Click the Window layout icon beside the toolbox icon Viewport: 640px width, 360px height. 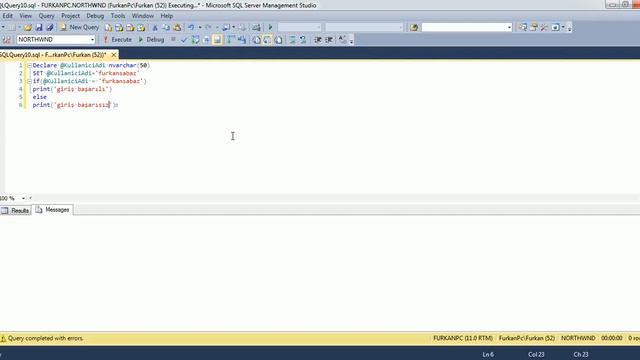click(x=555, y=28)
